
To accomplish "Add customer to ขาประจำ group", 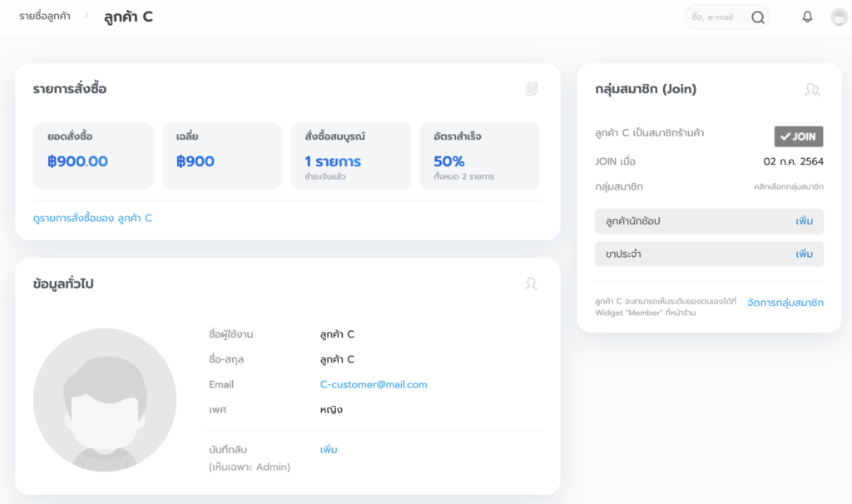I will pyautogui.click(x=803, y=254).
